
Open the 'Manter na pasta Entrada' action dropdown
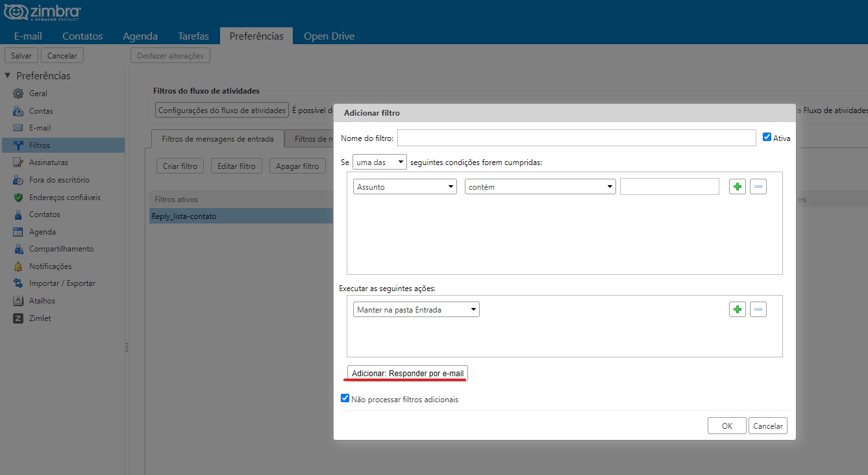(x=416, y=310)
